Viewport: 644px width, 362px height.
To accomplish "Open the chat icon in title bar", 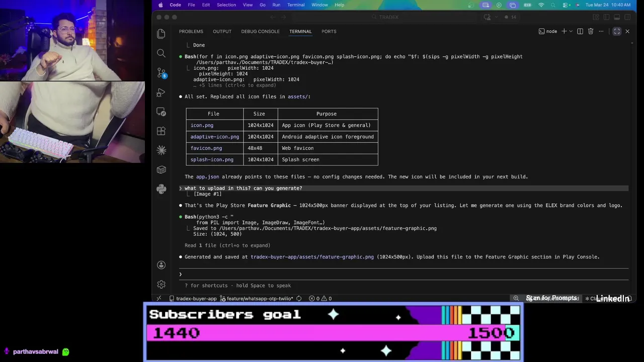I will [487, 17].
